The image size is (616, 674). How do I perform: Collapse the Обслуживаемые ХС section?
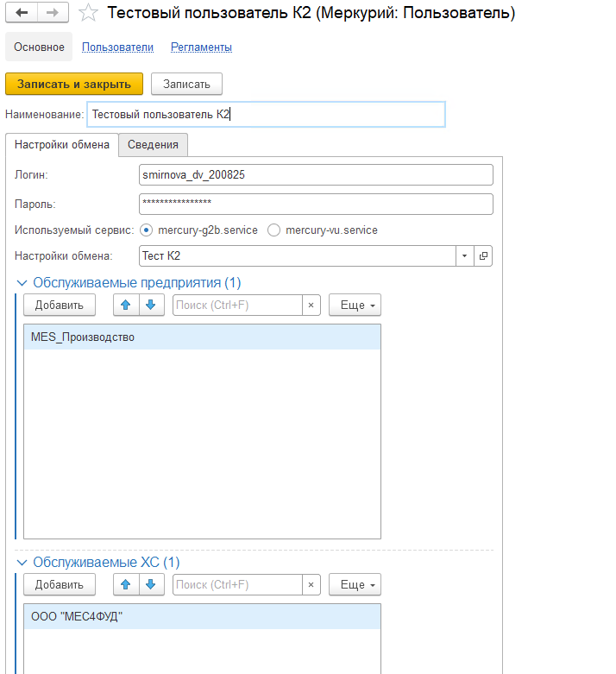(22, 562)
